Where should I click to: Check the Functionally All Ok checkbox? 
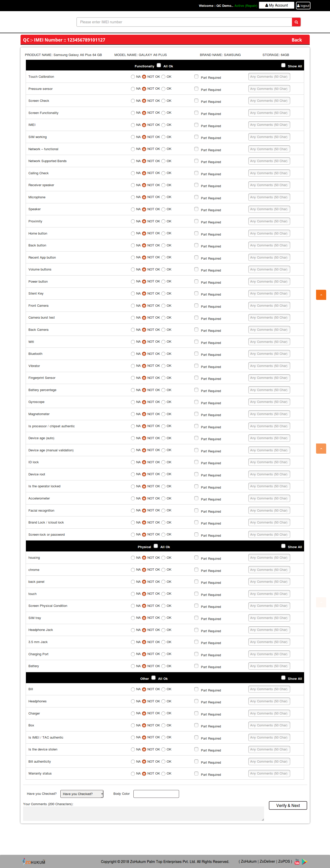[x=159, y=65]
